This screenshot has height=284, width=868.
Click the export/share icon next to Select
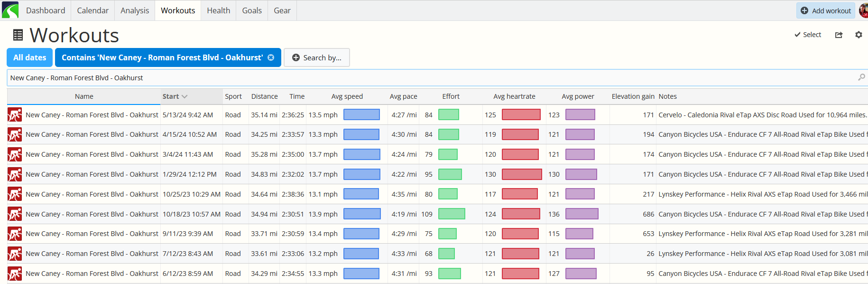coord(839,35)
